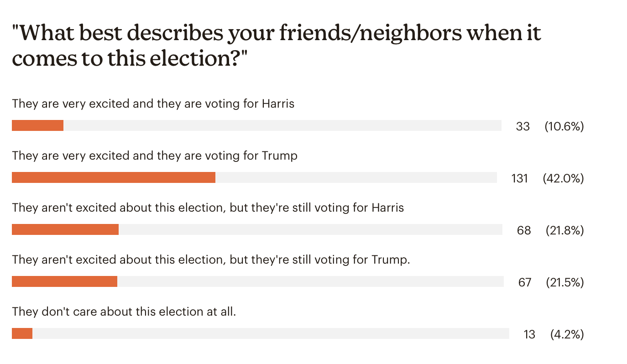Image resolution: width=627 pixels, height=364 pixels.
Task: Click the poll question heading text
Action: click(277, 46)
